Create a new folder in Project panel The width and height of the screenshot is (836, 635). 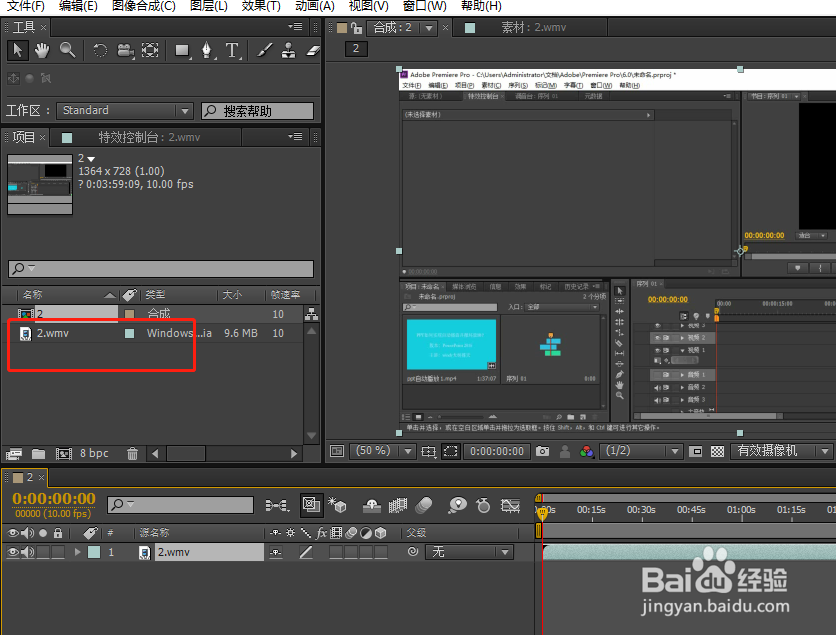(x=38, y=454)
